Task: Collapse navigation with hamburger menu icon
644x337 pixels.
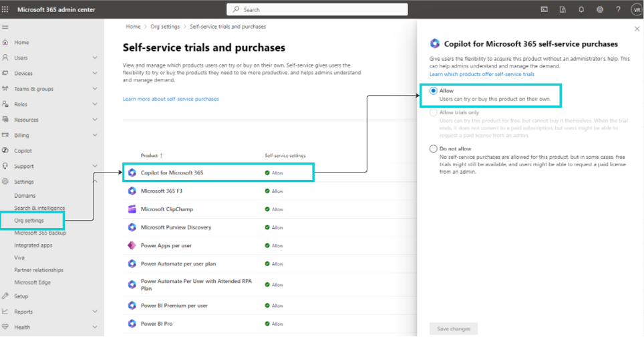Action: pyautogui.click(x=5, y=27)
